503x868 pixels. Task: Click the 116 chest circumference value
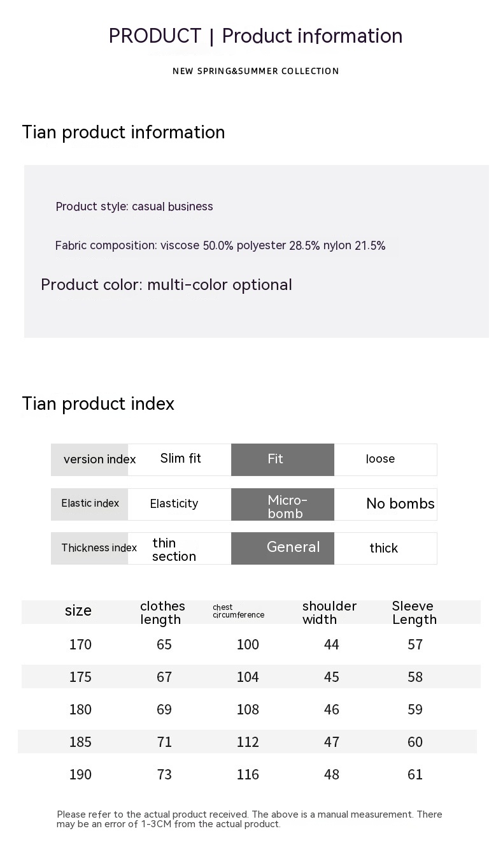pyautogui.click(x=248, y=774)
